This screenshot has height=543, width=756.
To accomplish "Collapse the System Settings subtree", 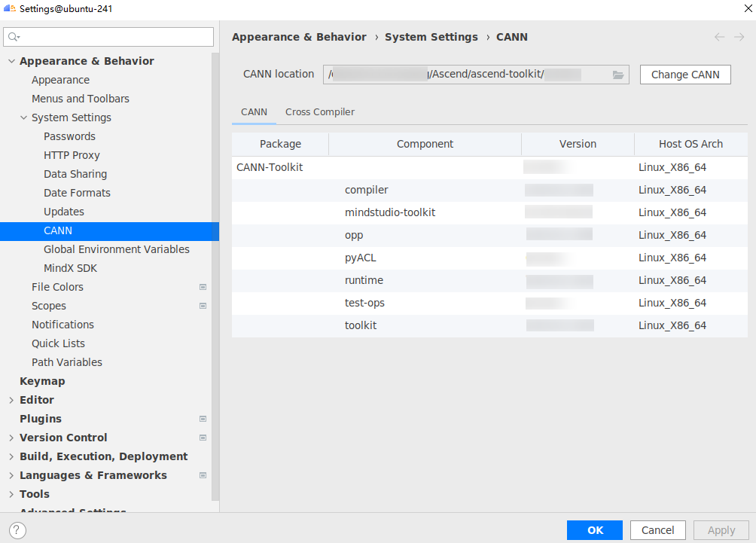I will pos(23,117).
